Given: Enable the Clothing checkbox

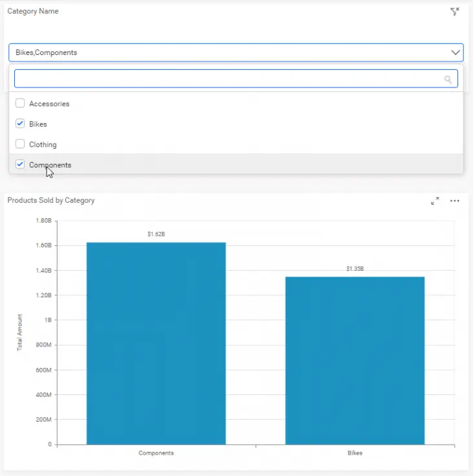Looking at the screenshot, I should 20,144.
